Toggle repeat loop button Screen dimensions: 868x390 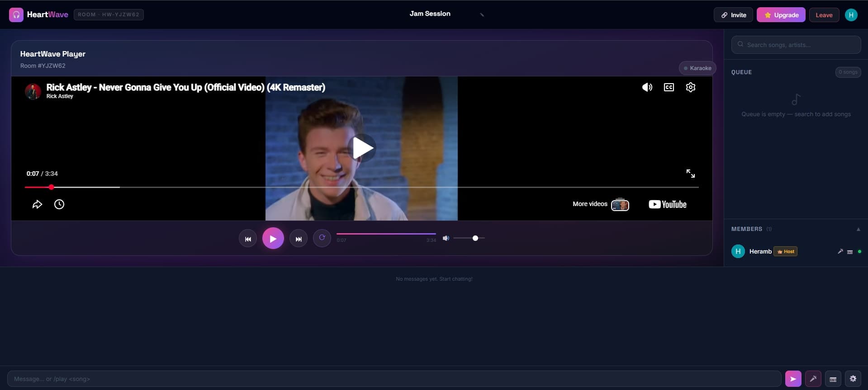click(x=322, y=238)
